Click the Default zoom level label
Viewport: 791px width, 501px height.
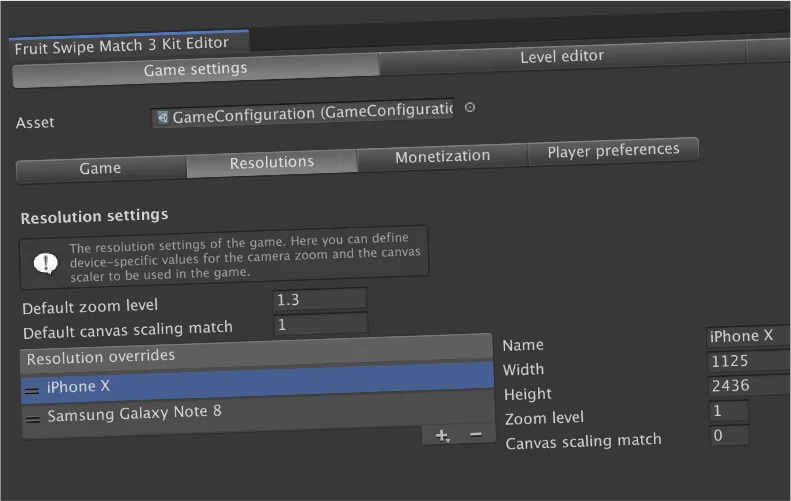point(90,306)
